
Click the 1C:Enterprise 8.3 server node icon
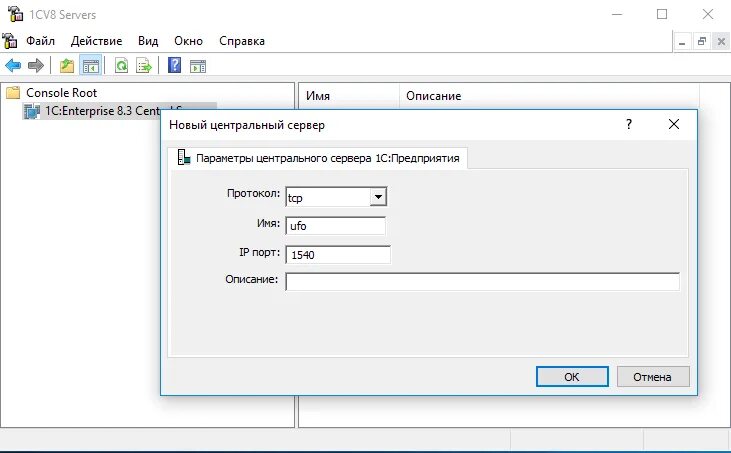(32, 111)
